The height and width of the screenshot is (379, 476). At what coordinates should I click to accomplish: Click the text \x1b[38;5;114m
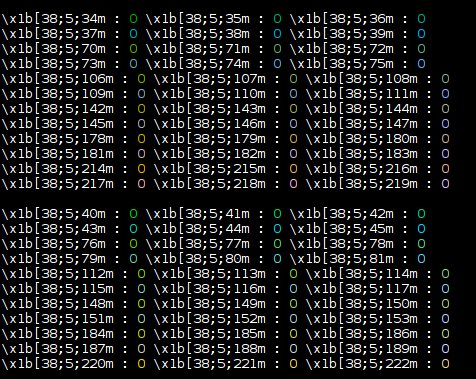(362, 274)
